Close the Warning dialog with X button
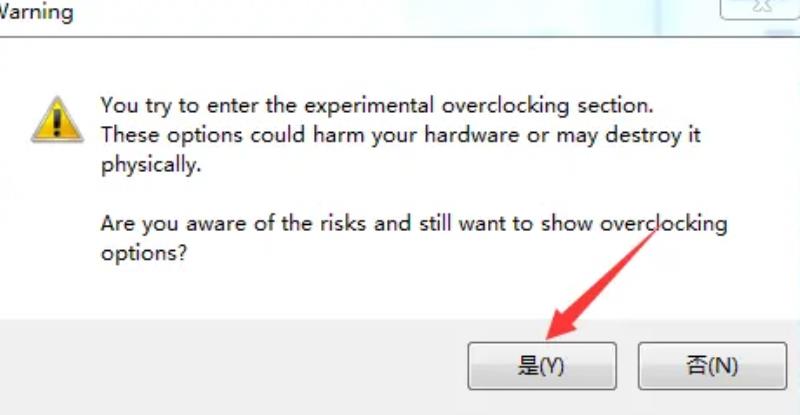Image resolution: width=800 pixels, height=415 pixels. point(760,7)
